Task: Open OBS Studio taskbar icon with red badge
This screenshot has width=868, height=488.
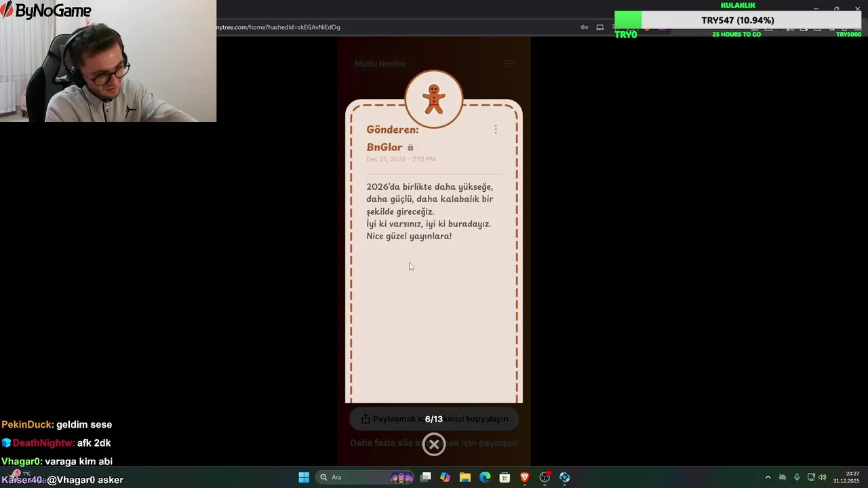Action: (x=545, y=477)
